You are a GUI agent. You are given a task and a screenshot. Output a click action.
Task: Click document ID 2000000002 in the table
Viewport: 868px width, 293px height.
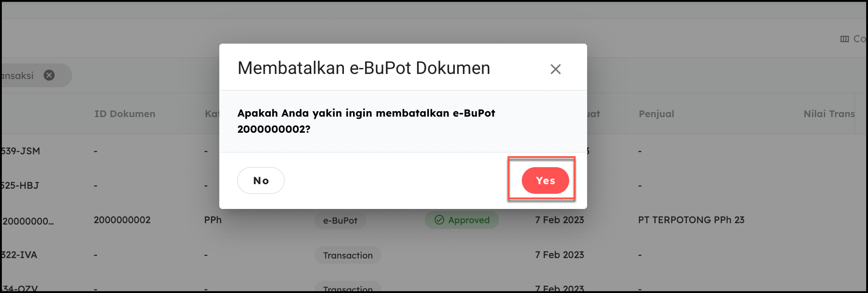click(x=122, y=220)
